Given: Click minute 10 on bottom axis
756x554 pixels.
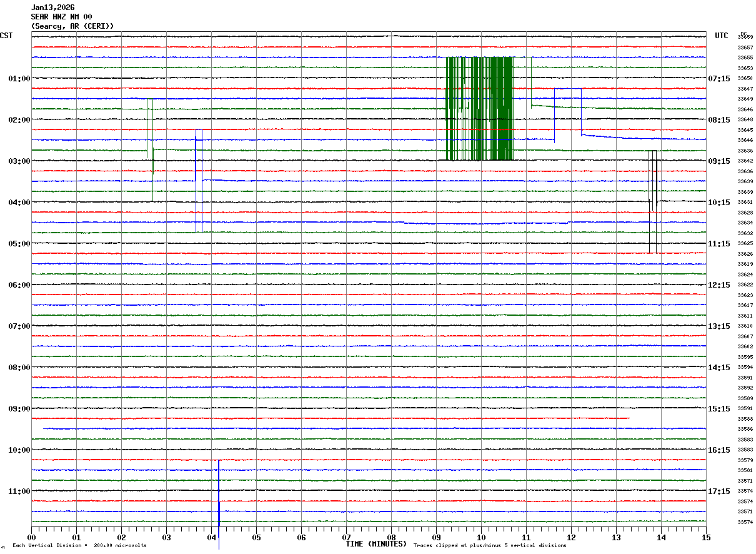Looking at the screenshot, I should [x=481, y=537].
